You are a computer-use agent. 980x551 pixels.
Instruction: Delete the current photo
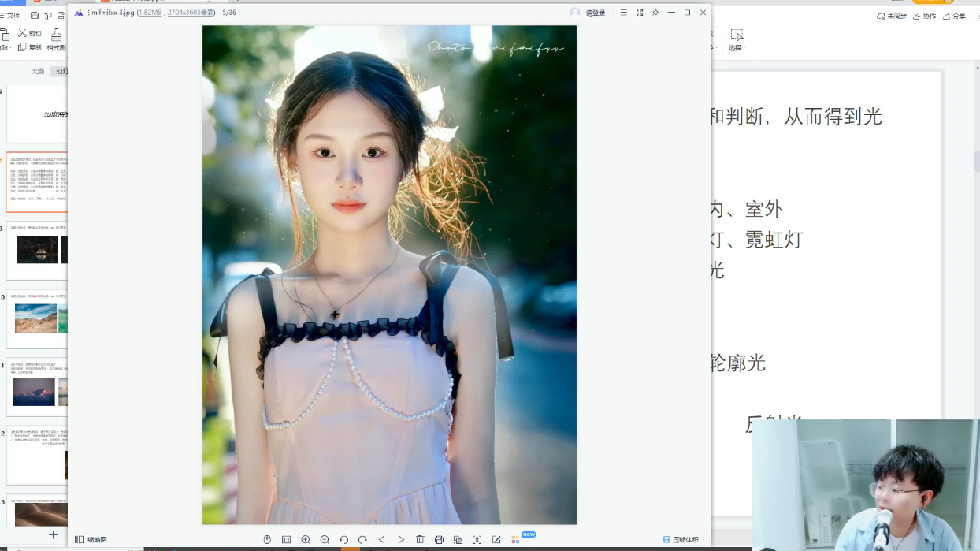click(x=419, y=539)
